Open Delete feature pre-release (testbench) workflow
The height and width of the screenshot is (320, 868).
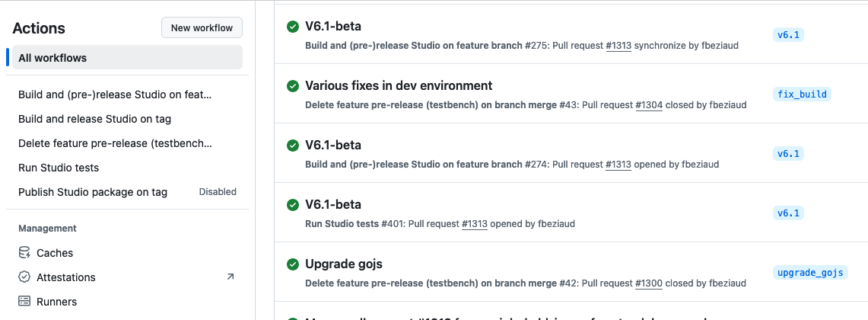pos(115,143)
